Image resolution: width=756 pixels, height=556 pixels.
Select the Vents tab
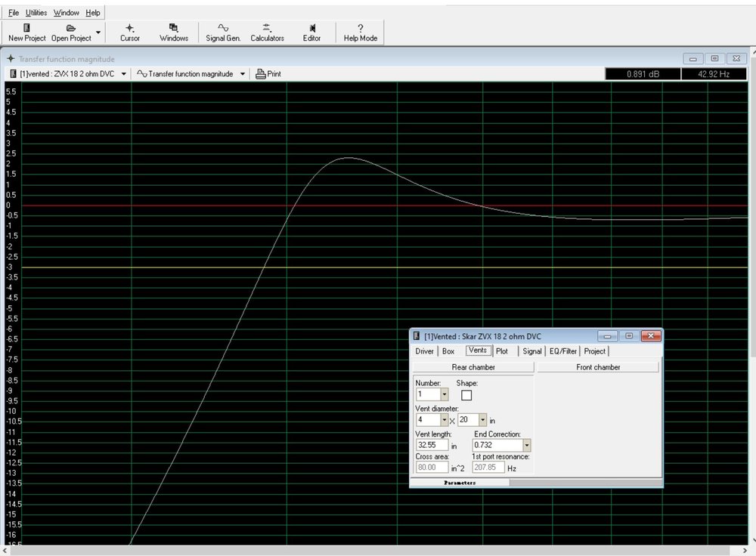[x=478, y=351]
